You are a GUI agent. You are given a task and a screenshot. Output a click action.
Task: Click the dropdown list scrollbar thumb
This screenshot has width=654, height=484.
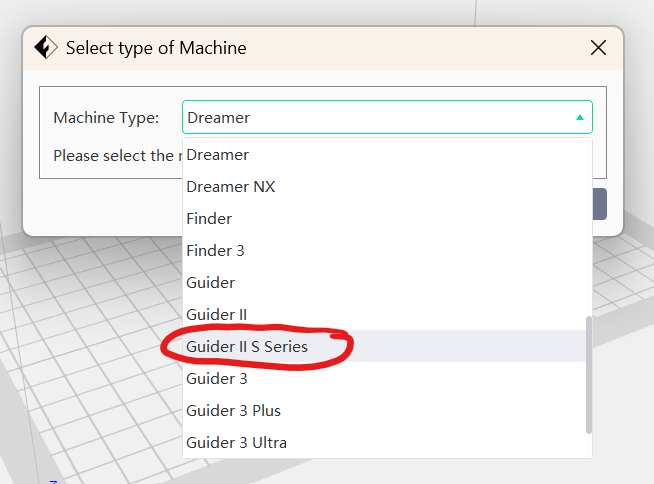[589, 375]
